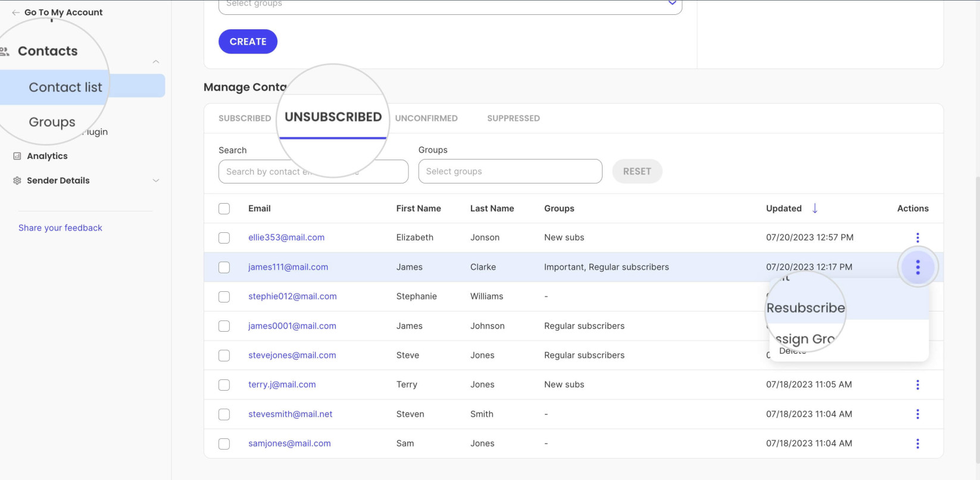Open Groups in the sidebar
Image resolution: width=980 pixels, height=480 pixels.
[52, 122]
